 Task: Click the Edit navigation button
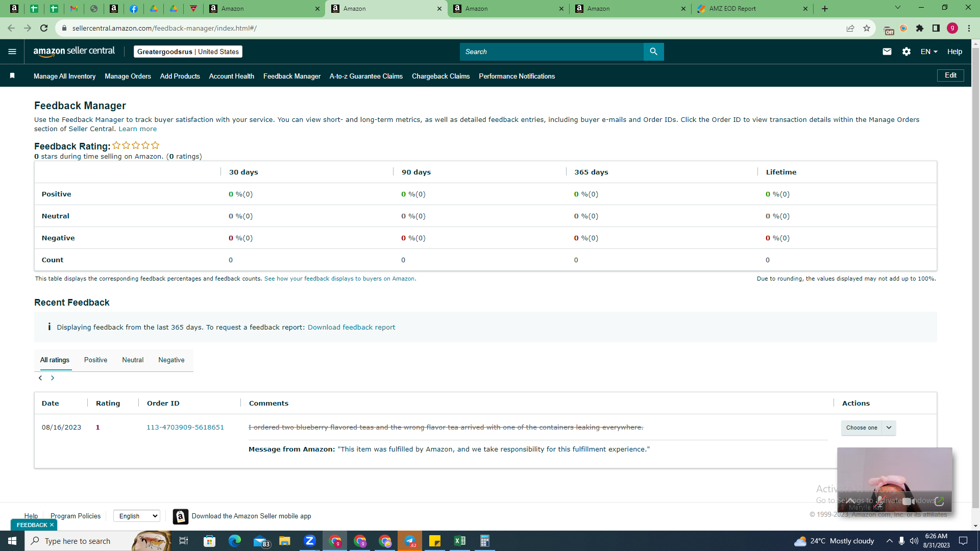pos(950,76)
